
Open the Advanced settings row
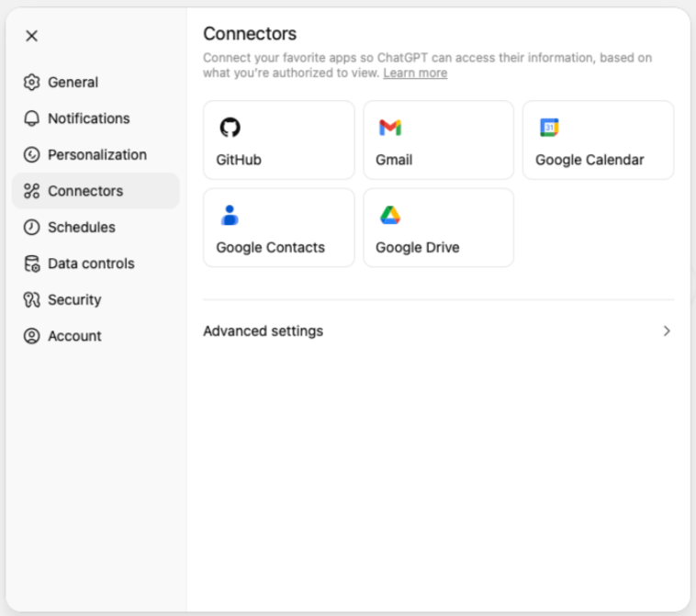point(263,331)
